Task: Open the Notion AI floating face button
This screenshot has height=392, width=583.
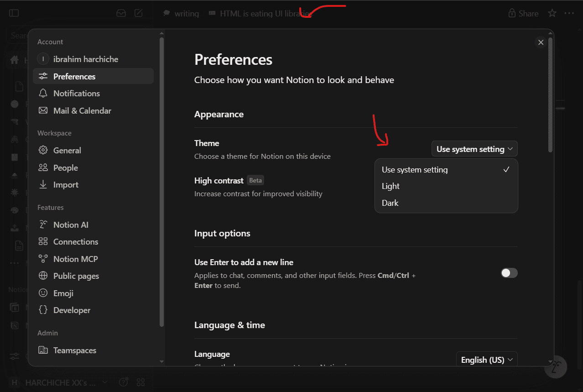Action: point(556,366)
